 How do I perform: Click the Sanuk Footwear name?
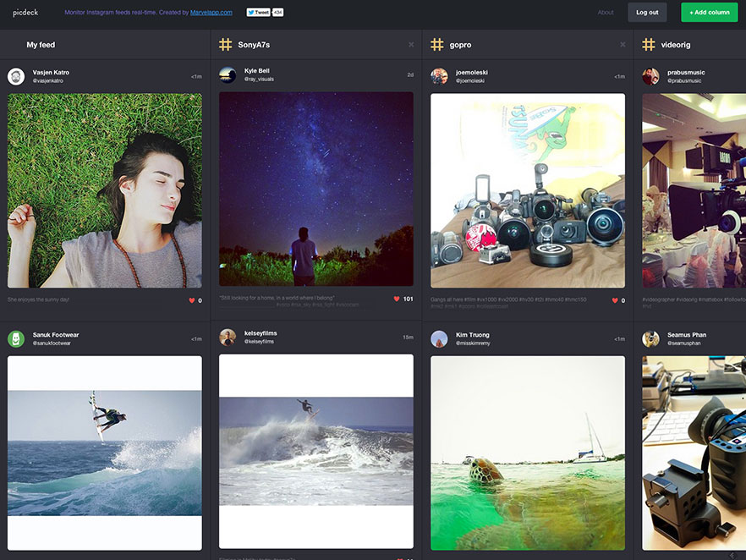(x=56, y=335)
